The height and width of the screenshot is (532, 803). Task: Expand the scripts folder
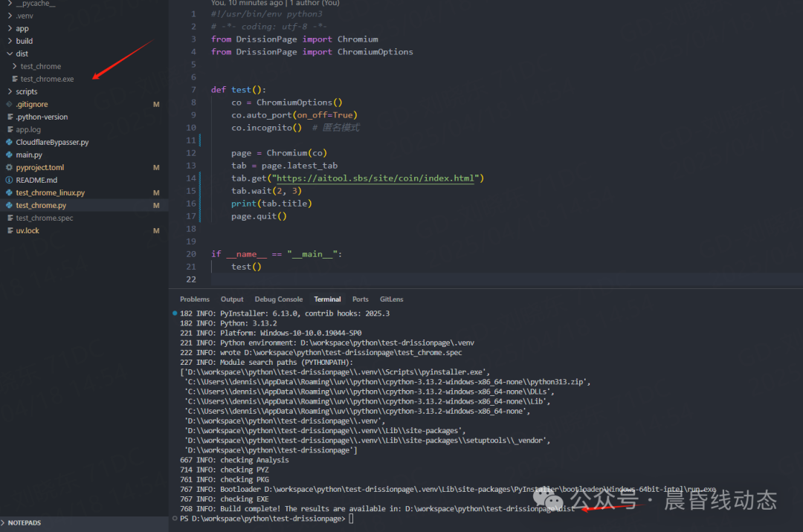pos(26,91)
